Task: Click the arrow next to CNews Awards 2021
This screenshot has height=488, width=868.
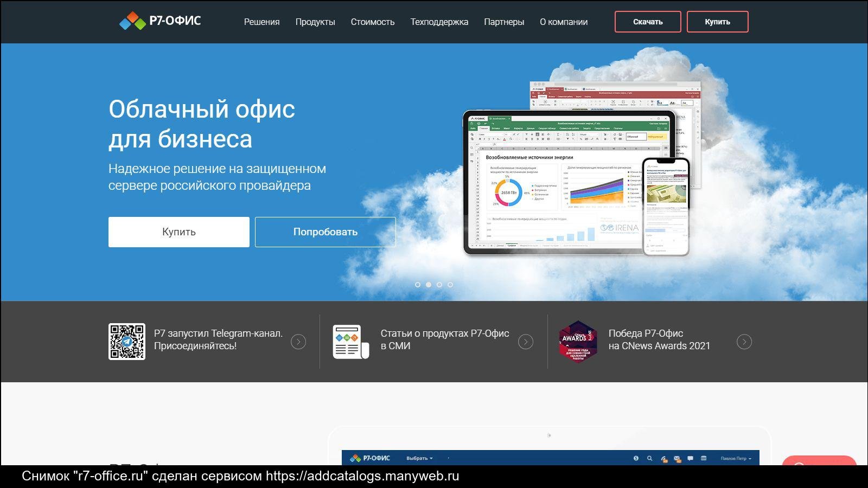Action: click(x=744, y=342)
